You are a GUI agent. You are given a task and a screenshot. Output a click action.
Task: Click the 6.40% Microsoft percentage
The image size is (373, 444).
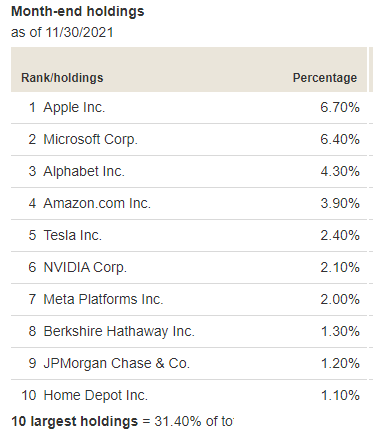point(340,139)
